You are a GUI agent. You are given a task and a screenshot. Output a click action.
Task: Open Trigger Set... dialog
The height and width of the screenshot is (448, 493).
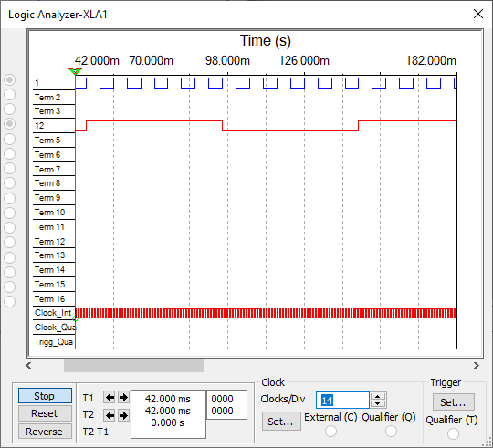pyautogui.click(x=454, y=402)
